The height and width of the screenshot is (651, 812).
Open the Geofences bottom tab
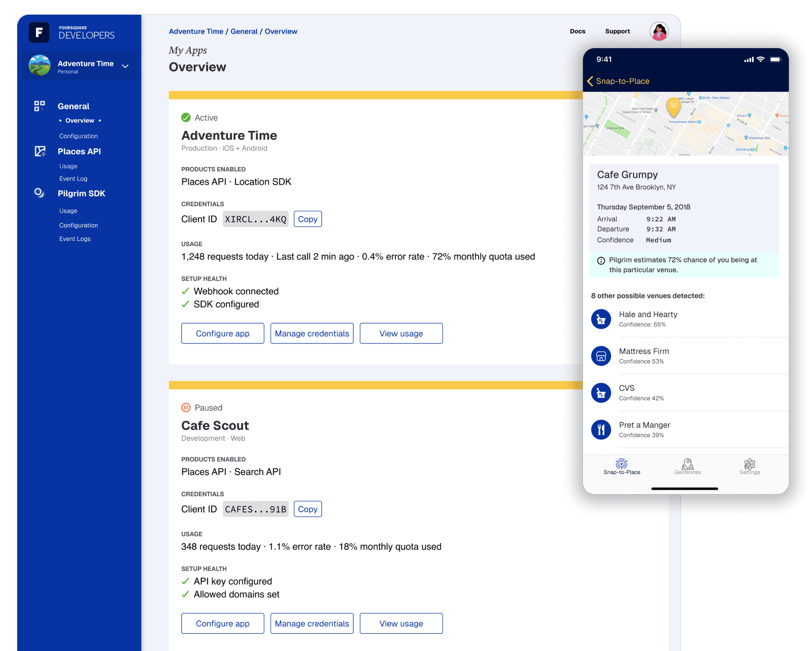point(688,467)
